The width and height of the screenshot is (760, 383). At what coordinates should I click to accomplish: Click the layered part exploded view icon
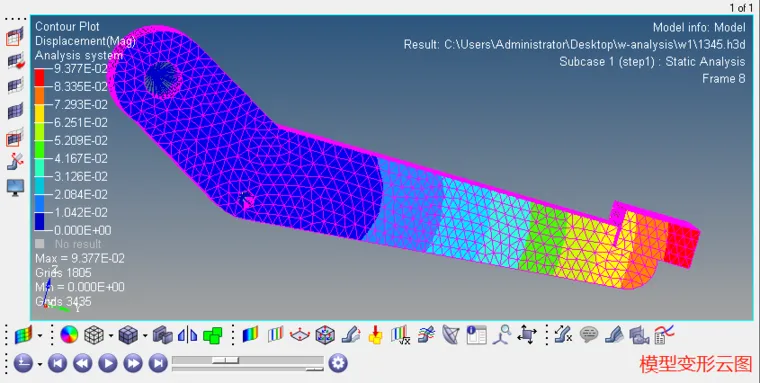point(614,335)
